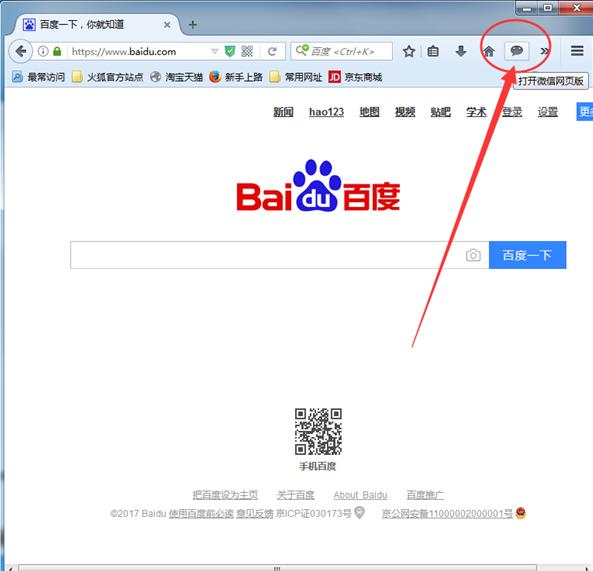Click the horizontal scrollbar at bottom
Screen dimensions: 593x571
[x=277, y=568]
